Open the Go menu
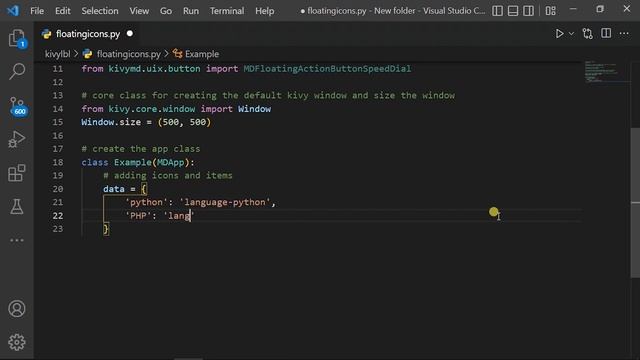Viewport: 640px width, 360px height. 166,11
